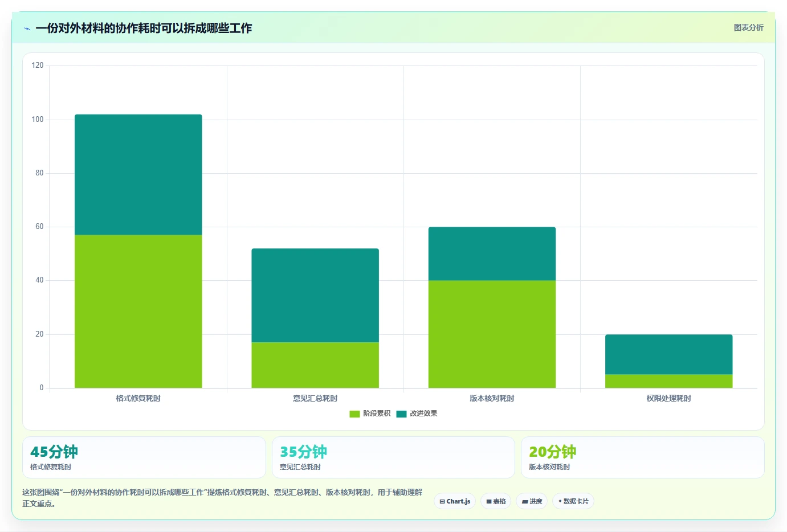This screenshot has width=787, height=532.
Task: Toggle the 改进效果 legend teal swatch
Action: point(401,414)
